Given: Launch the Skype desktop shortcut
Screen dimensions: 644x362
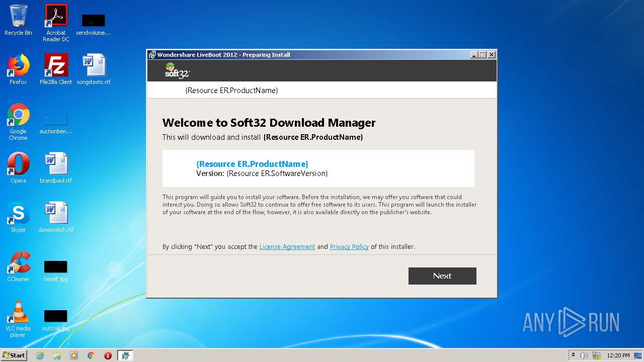Looking at the screenshot, I should click(x=18, y=217).
